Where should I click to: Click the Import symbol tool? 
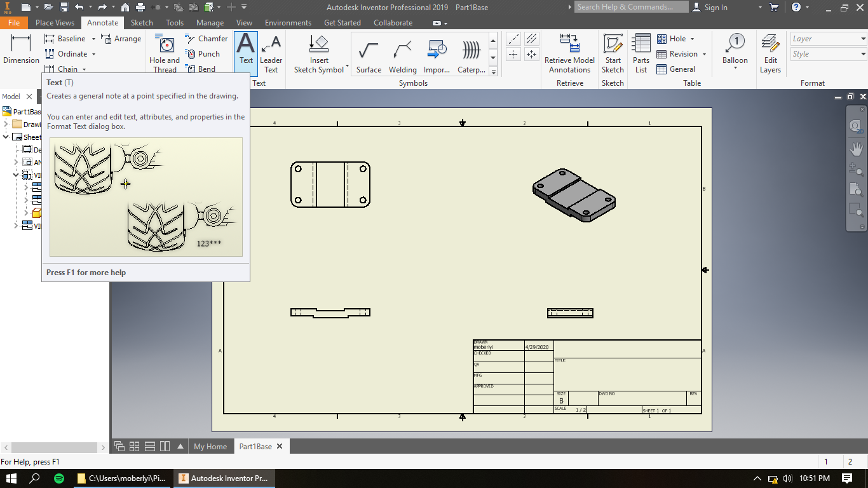pos(437,56)
